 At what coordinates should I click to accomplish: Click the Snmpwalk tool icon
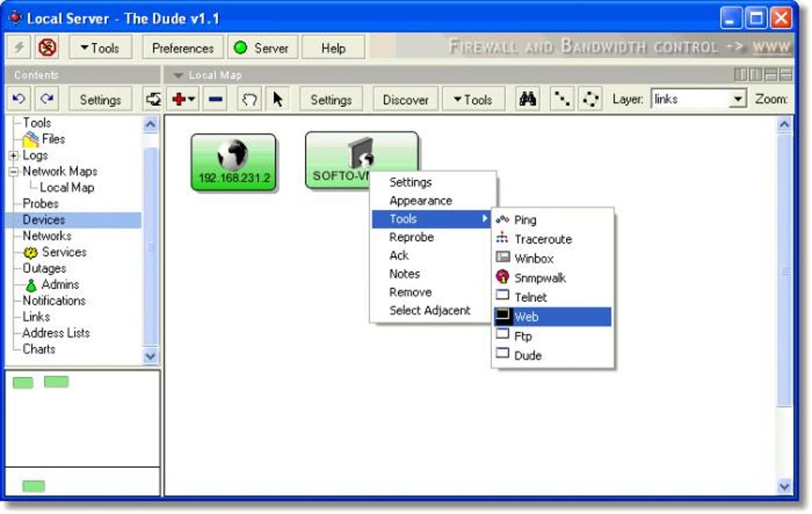502,276
